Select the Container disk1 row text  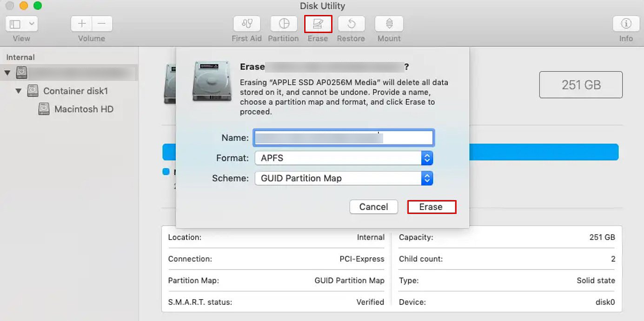(x=76, y=91)
